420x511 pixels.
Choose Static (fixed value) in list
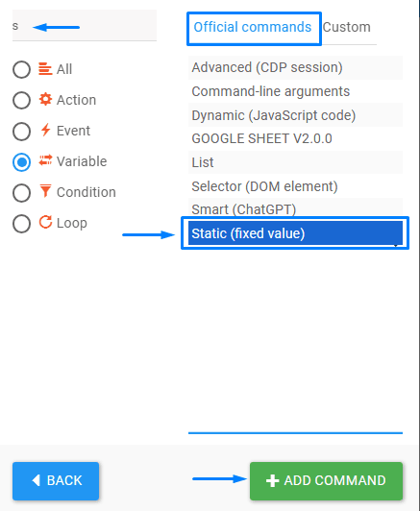pos(295,233)
